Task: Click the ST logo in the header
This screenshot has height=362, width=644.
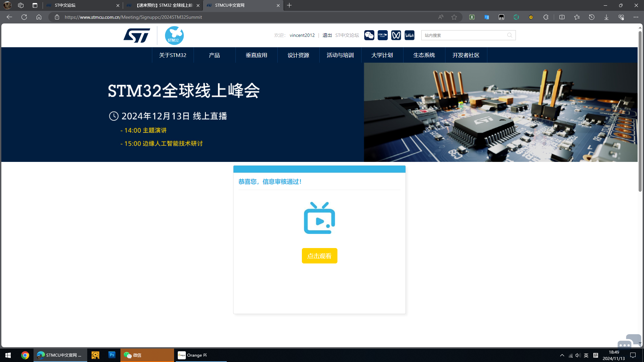Action: point(137,35)
